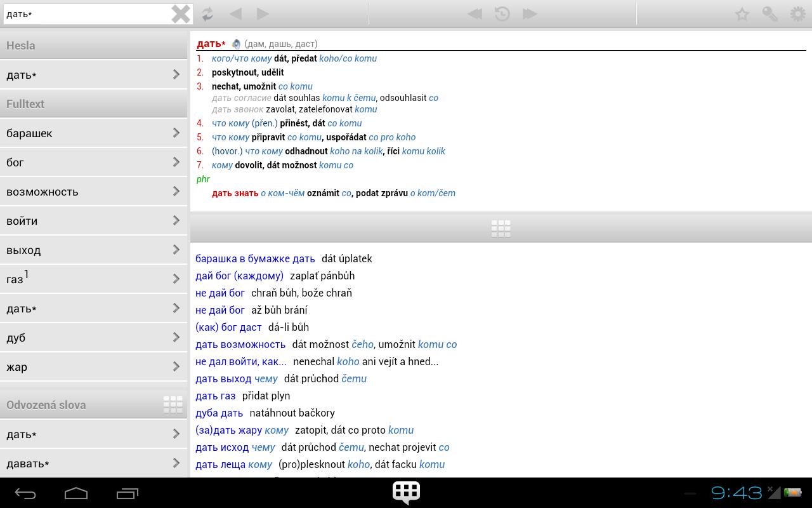
Task: Play pronunciation speaker icon next to дать
Action: point(236,44)
